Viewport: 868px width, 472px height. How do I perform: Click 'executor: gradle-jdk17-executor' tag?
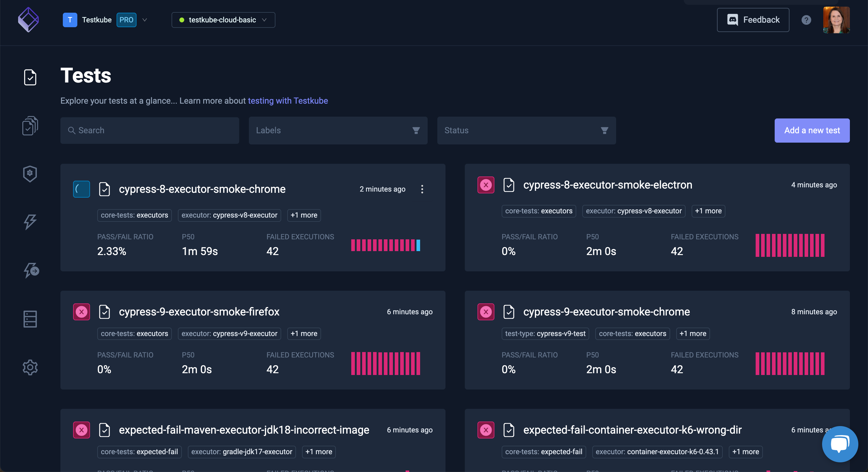tap(242, 452)
